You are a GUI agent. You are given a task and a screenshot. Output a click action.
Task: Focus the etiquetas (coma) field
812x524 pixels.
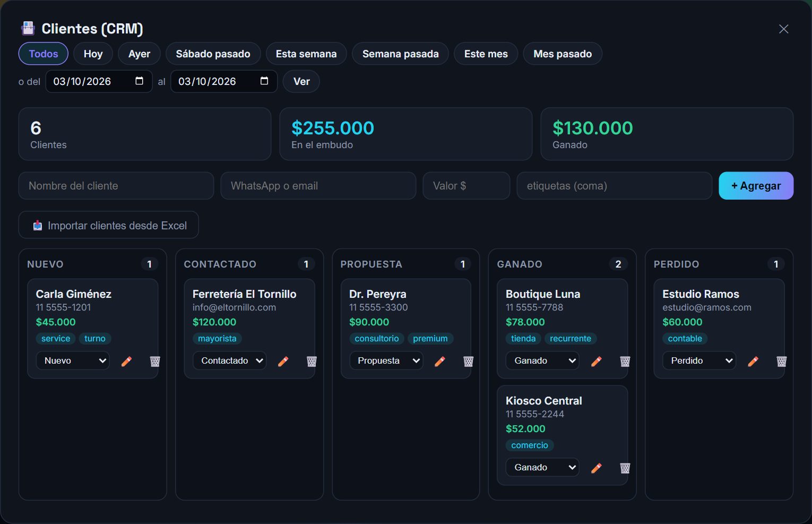[x=615, y=186]
